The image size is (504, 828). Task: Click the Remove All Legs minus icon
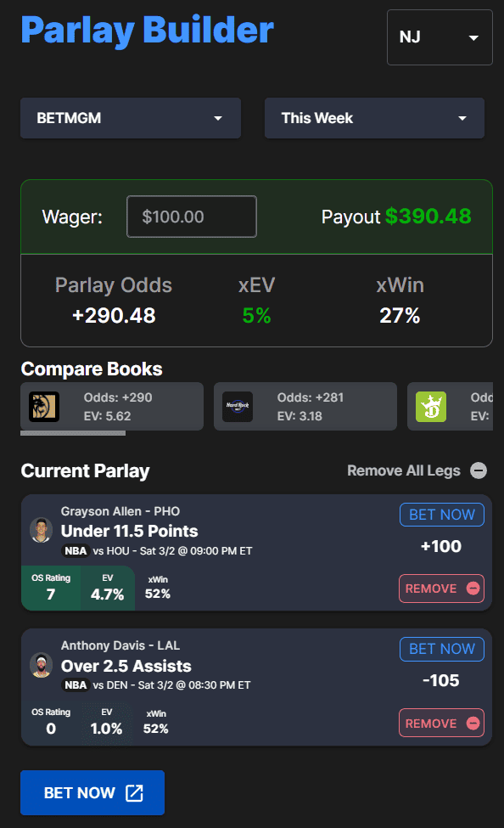click(x=479, y=470)
